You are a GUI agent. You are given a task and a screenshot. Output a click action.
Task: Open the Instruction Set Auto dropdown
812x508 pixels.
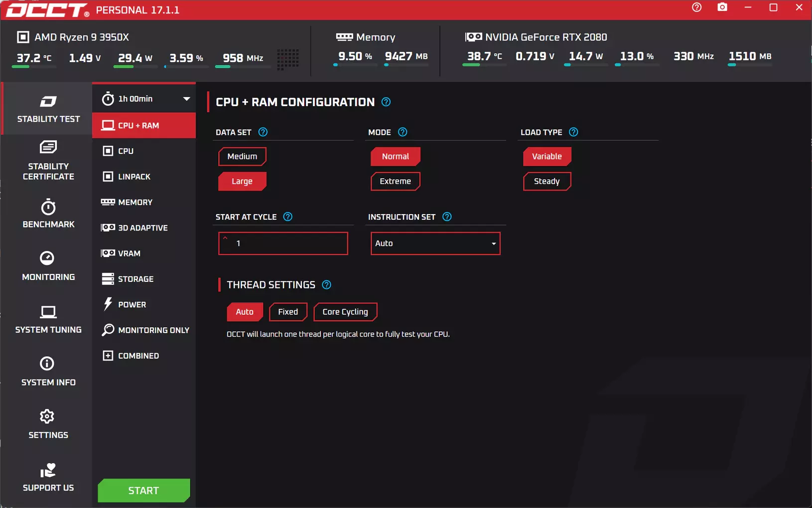coord(435,244)
